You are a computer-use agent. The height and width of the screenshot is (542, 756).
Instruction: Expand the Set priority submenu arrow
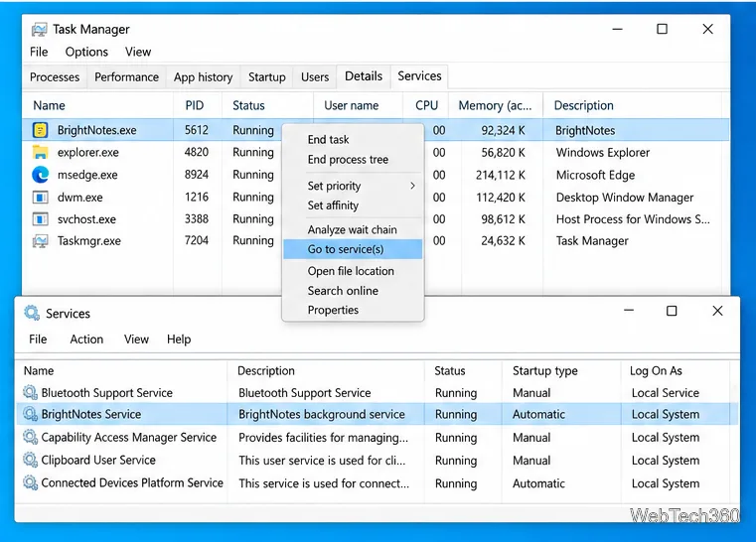[412, 186]
